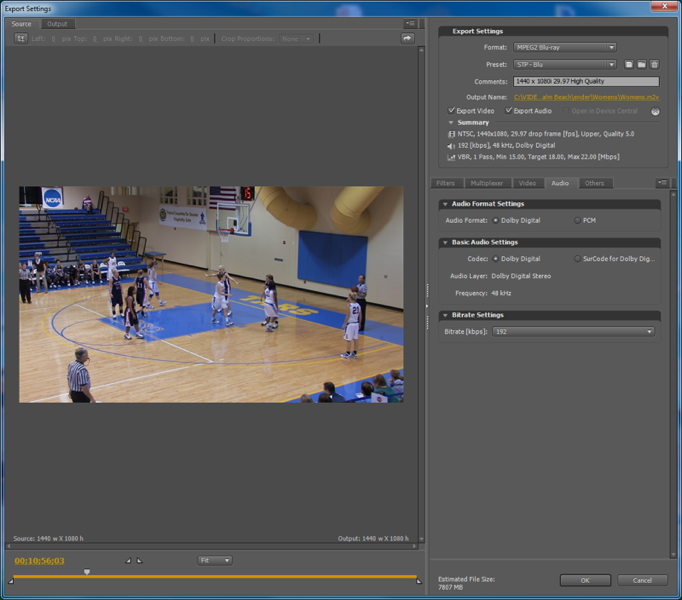Collapse Bitrate Settings section
The image size is (682, 600).
445,315
